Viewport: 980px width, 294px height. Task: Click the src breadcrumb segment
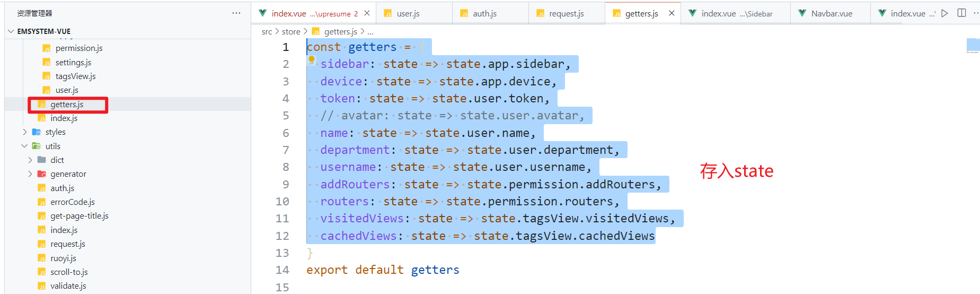click(267, 32)
